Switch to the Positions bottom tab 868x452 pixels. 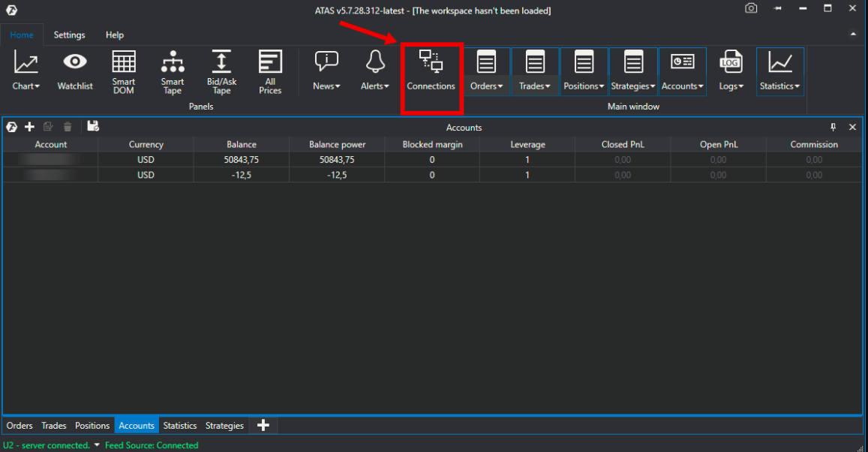92,426
